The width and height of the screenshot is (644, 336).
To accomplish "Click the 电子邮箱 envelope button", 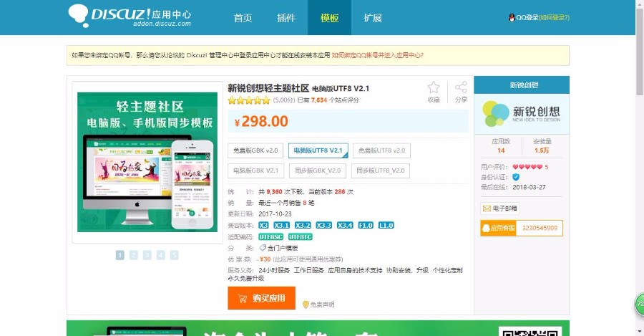I will (500, 208).
